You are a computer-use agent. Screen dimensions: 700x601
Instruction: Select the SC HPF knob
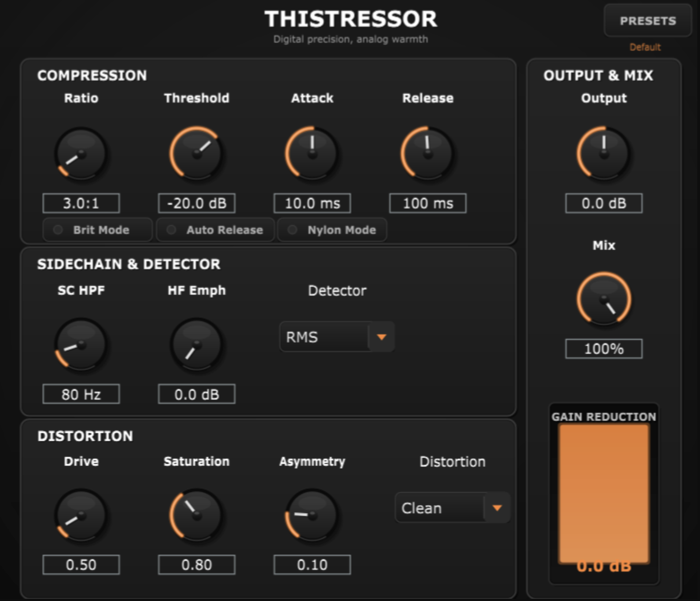[81, 345]
